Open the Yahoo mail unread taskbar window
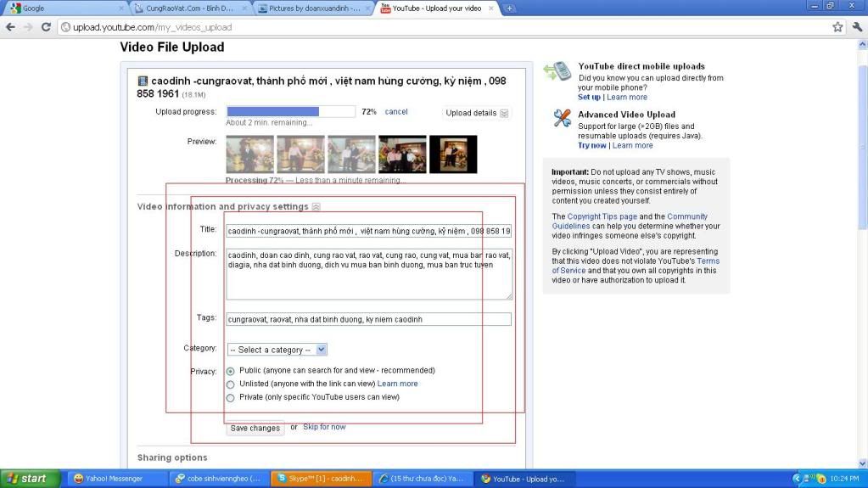Viewport: 868px width, 488px height. 423,479
